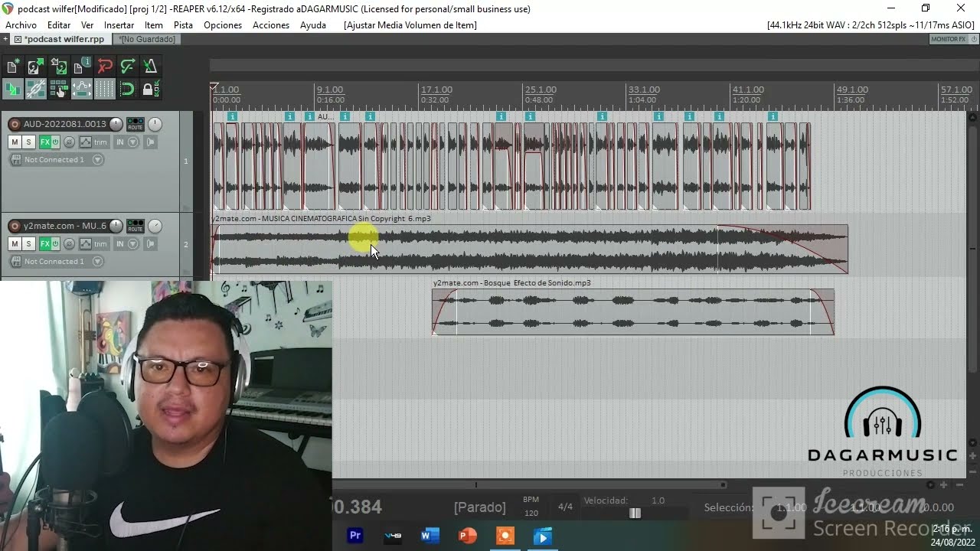The image size is (980, 551).
Task: Open ROUTE panel for AUD-2022081..0013 track
Action: coord(136,124)
